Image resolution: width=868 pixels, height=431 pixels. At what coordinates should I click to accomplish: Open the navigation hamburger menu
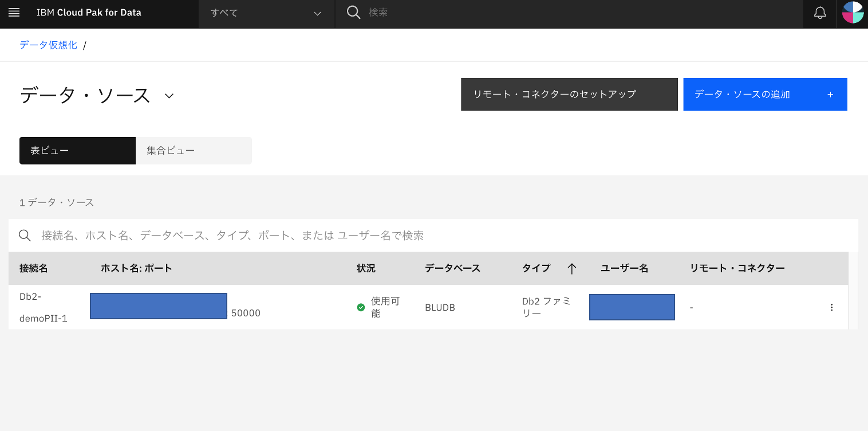pyautogui.click(x=14, y=13)
